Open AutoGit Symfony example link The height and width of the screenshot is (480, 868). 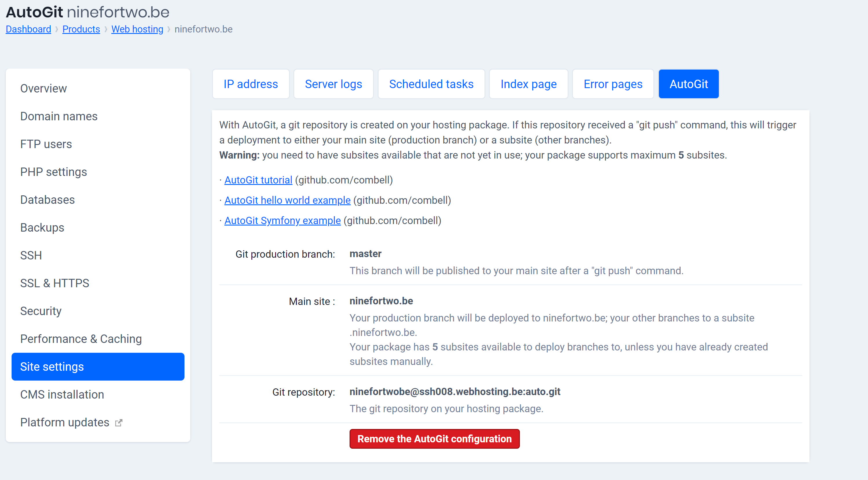[282, 221]
